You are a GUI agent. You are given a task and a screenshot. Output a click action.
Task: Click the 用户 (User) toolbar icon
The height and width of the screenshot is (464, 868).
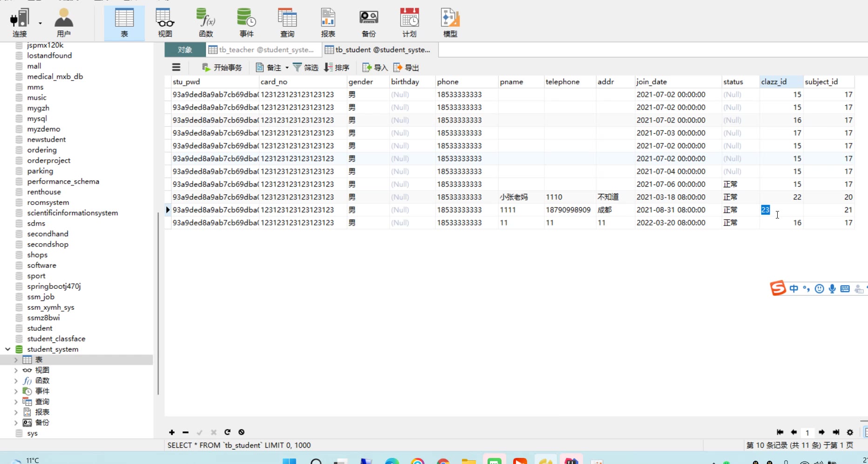coord(64,22)
